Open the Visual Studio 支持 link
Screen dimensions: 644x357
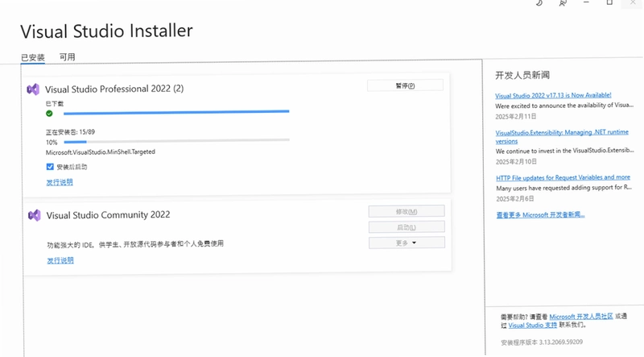click(533, 325)
